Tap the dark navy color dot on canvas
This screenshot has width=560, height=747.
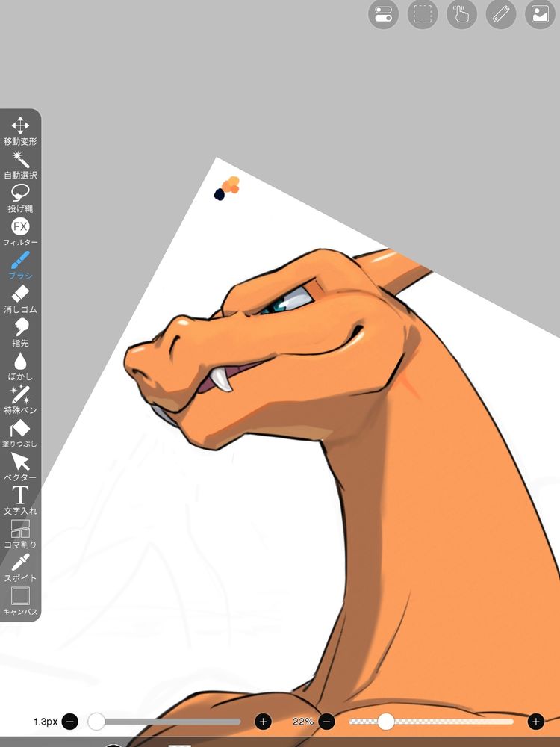219,194
